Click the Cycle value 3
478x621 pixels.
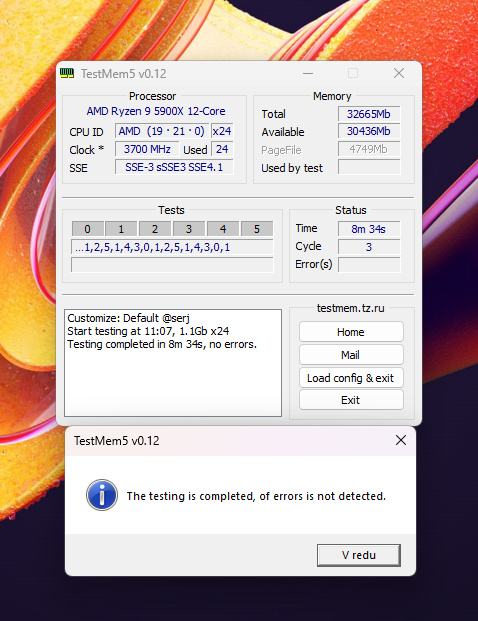(x=369, y=247)
